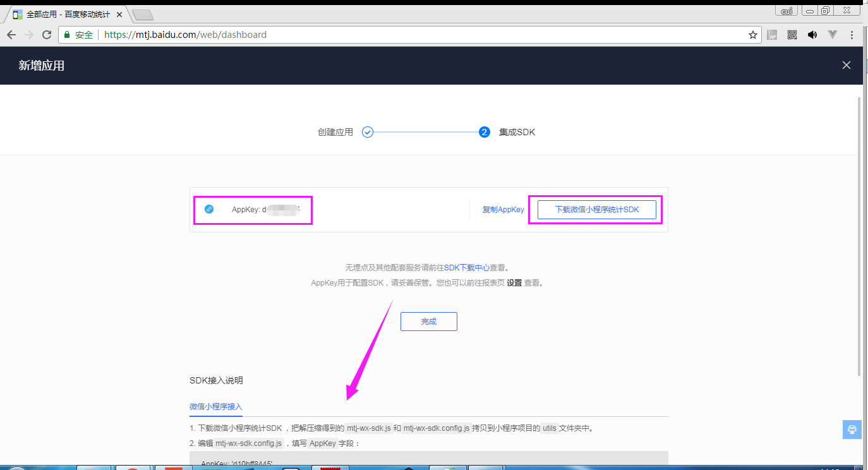Screen dimensions: 868x470
Task: Click the utils folder name in step 1
Action: (549, 428)
